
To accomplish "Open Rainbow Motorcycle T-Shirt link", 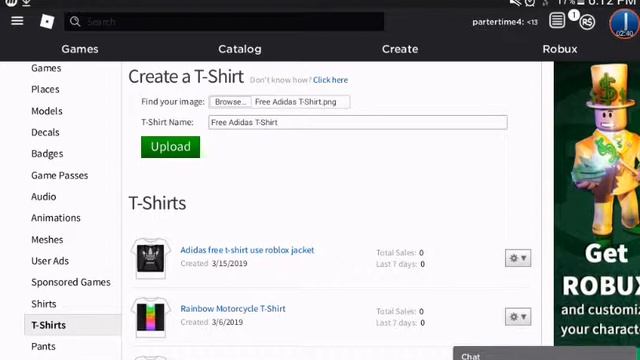I will [x=233, y=309].
